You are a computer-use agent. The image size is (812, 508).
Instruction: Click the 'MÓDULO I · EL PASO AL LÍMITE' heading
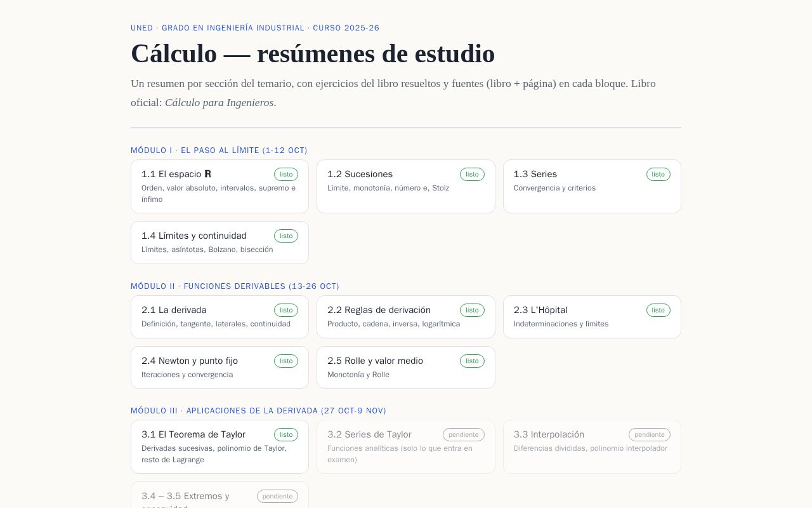point(219,150)
